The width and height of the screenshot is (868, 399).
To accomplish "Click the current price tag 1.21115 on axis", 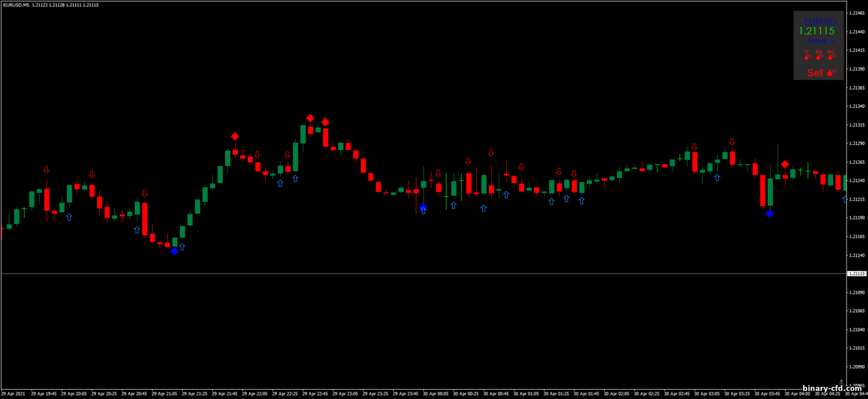I will tap(856, 274).
